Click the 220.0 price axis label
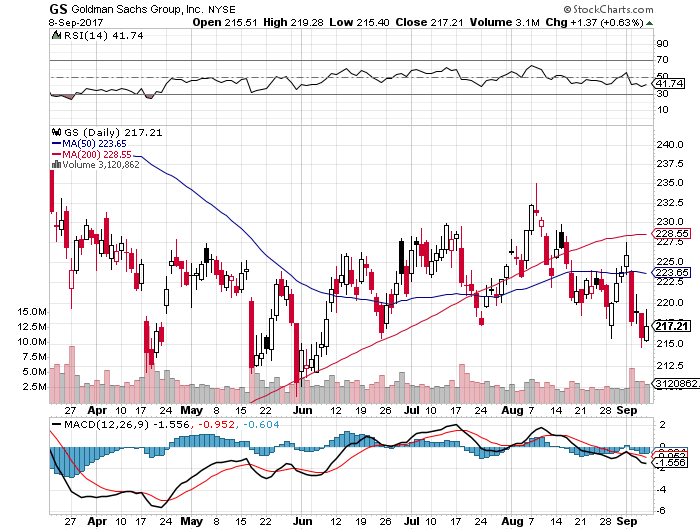The height and width of the screenshot is (530, 700). pos(670,302)
